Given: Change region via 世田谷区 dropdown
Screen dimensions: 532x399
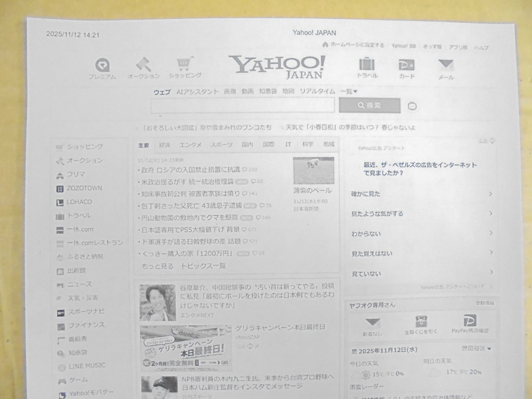Looking at the screenshot, I should (474, 350).
